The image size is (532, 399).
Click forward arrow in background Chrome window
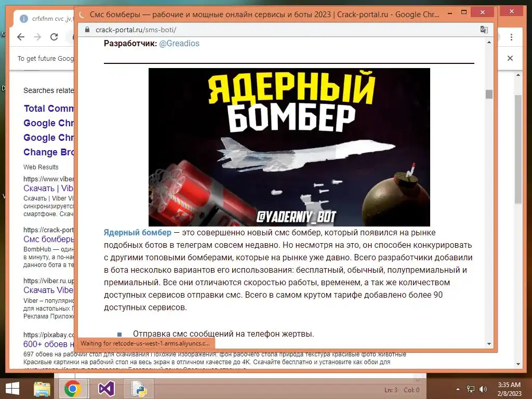pyautogui.click(x=37, y=37)
